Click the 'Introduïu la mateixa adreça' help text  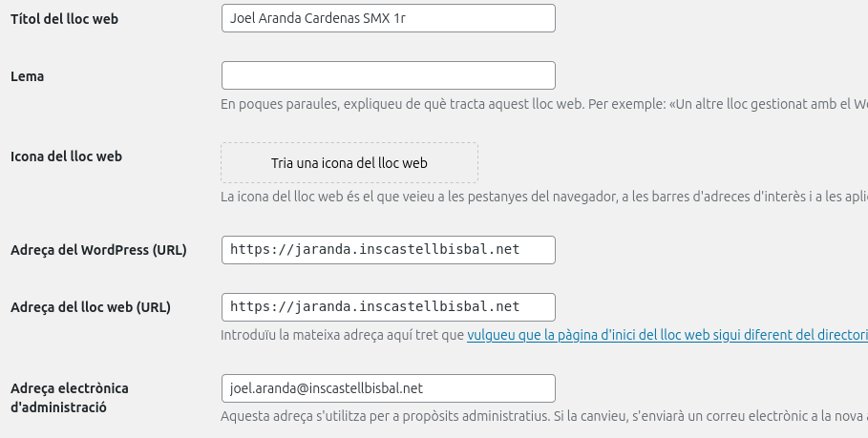tap(342, 336)
